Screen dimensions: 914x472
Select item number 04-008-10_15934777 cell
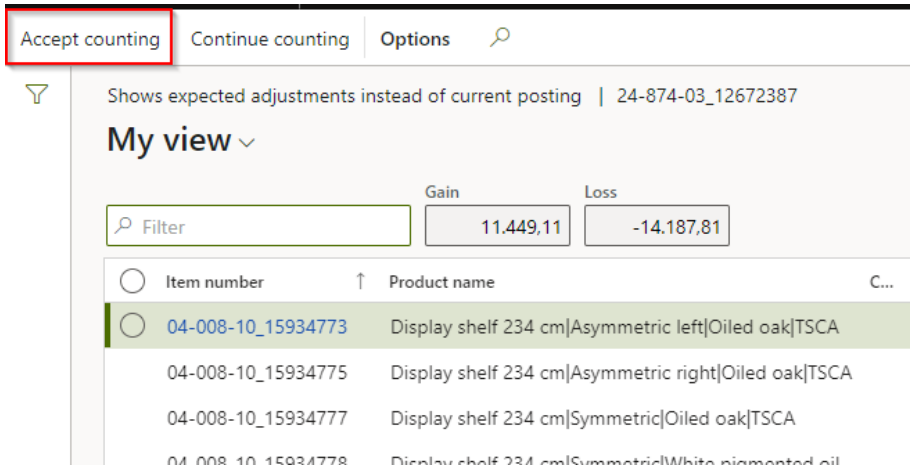click(x=257, y=418)
